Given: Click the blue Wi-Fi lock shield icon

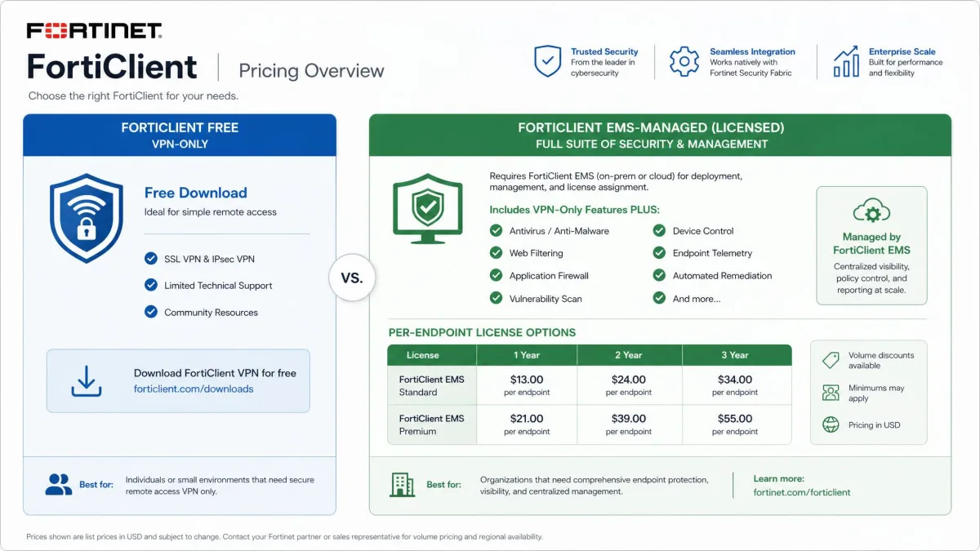Looking at the screenshot, I should click(87, 218).
